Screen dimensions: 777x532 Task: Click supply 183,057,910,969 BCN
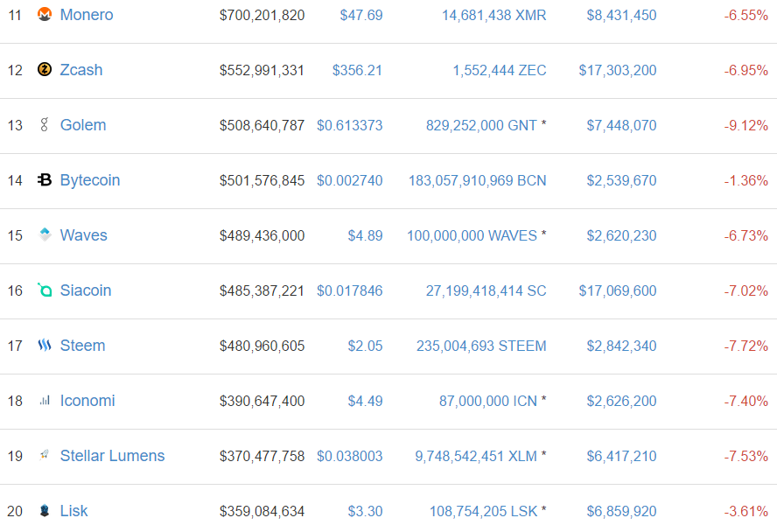(477, 181)
